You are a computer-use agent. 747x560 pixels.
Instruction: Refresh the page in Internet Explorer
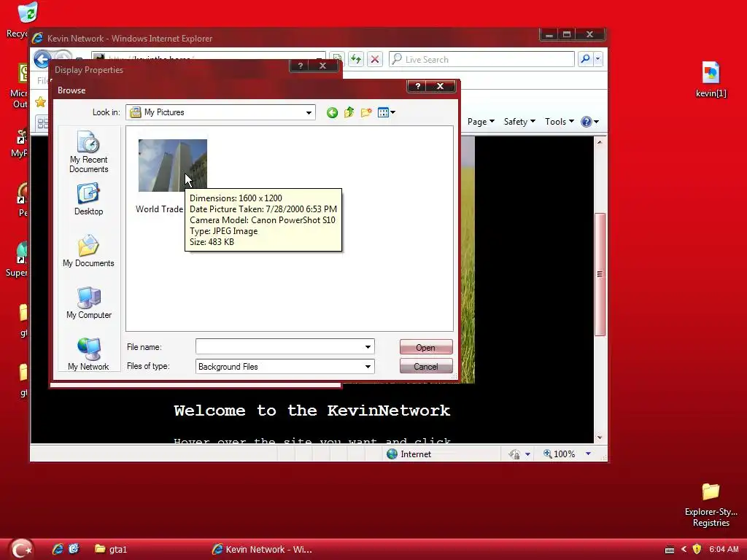point(355,59)
